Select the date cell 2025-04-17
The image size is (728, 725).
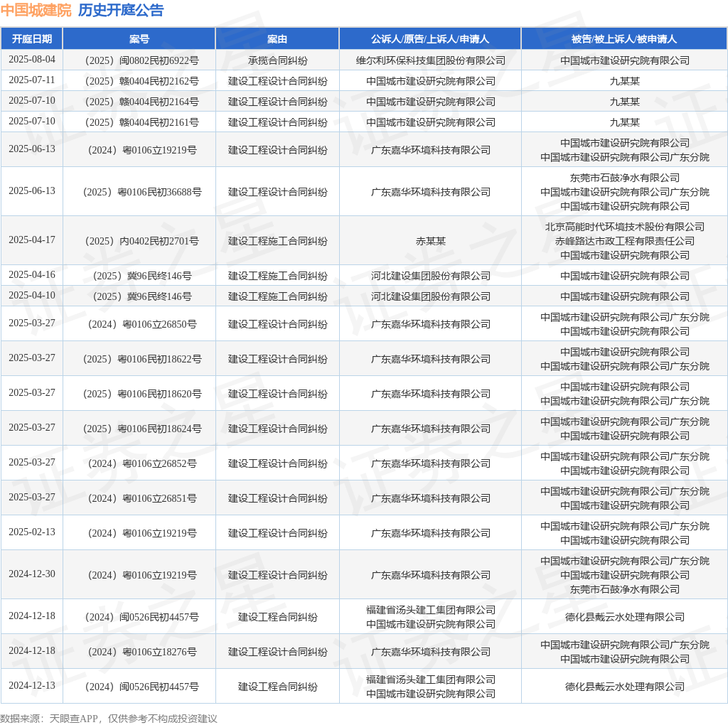[31, 240]
